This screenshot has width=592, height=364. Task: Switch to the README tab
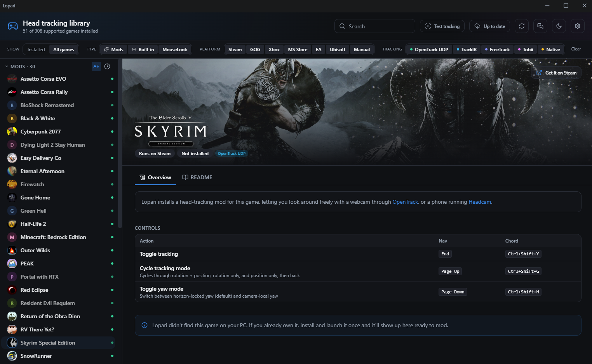click(x=197, y=177)
